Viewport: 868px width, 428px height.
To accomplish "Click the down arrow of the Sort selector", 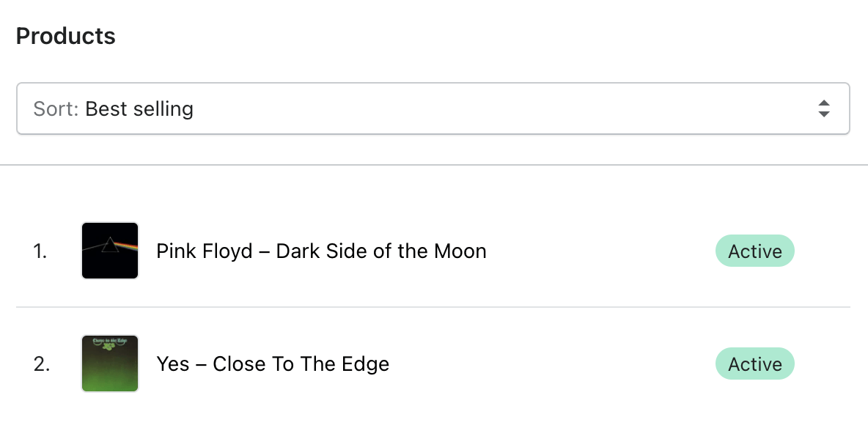I will (824, 114).
